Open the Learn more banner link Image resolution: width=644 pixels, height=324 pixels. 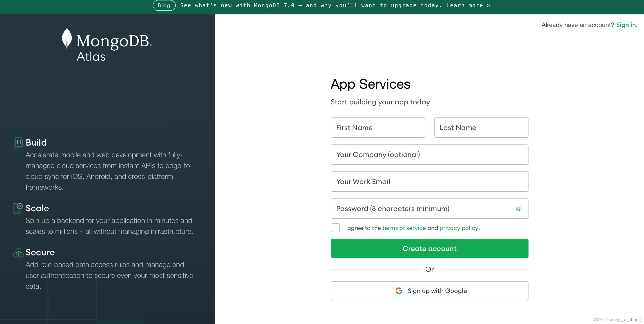click(x=468, y=5)
